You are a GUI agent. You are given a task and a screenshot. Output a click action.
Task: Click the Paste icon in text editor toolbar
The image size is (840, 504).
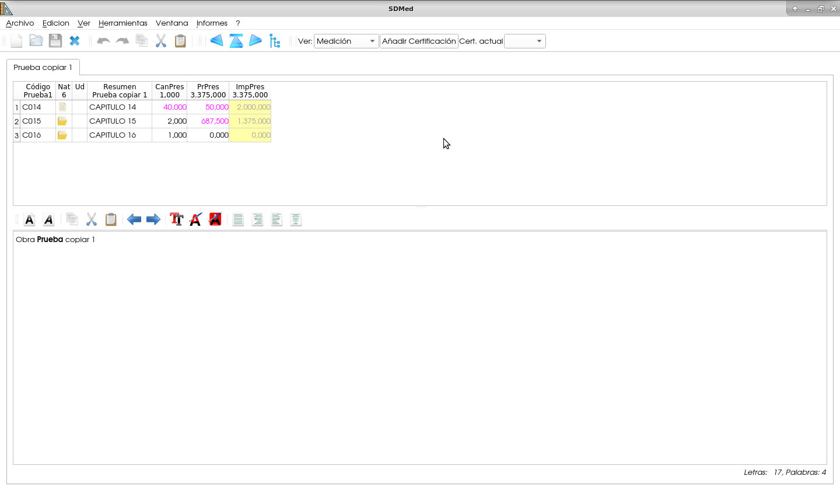[111, 219]
